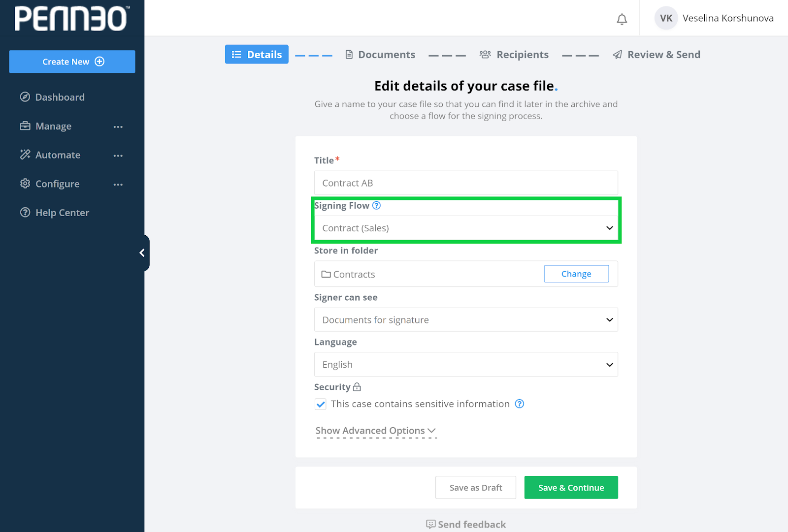Click the Signing Flow help icon
The width and height of the screenshot is (788, 532).
point(376,206)
